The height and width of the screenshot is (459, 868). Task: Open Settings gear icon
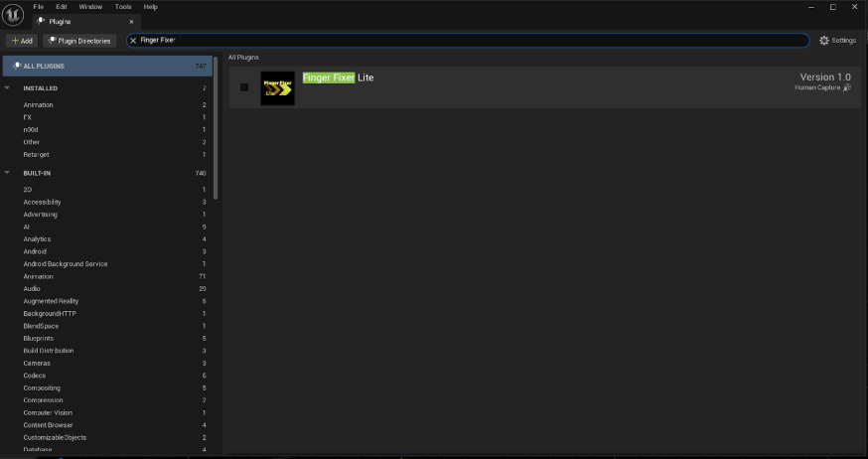point(823,41)
